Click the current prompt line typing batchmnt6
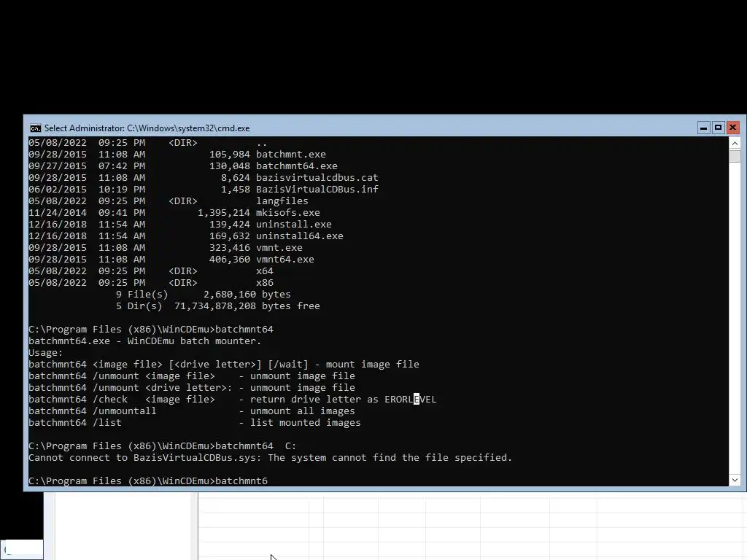The height and width of the screenshot is (560, 747). [x=148, y=481]
